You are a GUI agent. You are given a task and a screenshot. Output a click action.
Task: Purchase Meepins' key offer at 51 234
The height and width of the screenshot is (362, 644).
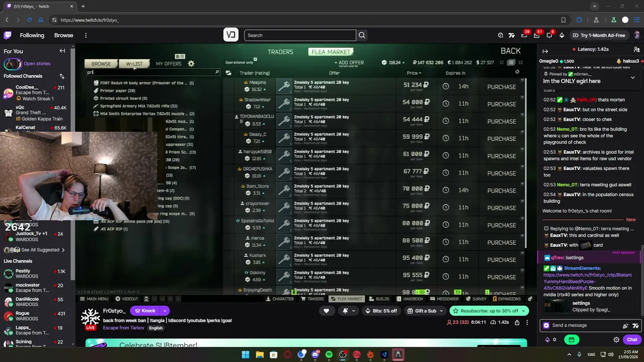pyautogui.click(x=501, y=87)
